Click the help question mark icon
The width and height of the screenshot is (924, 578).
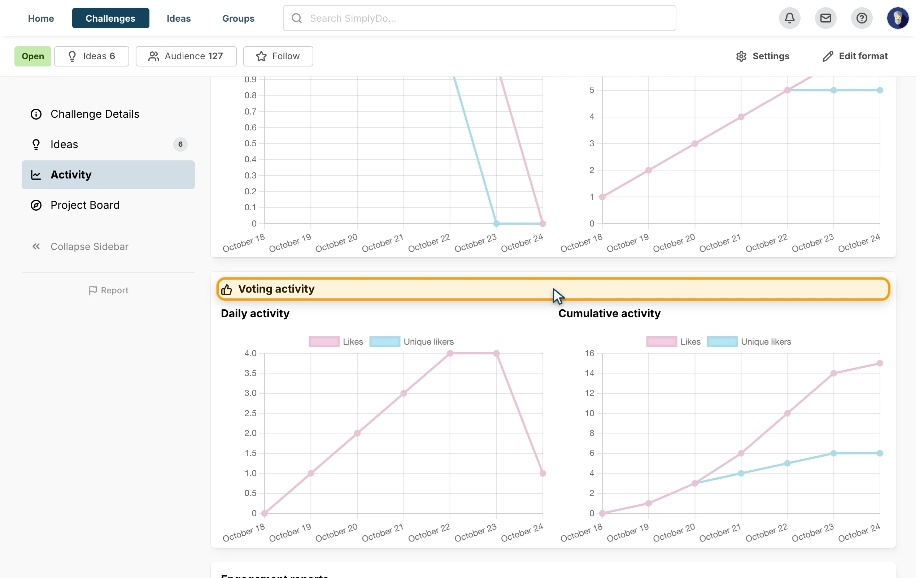point(862,18)
